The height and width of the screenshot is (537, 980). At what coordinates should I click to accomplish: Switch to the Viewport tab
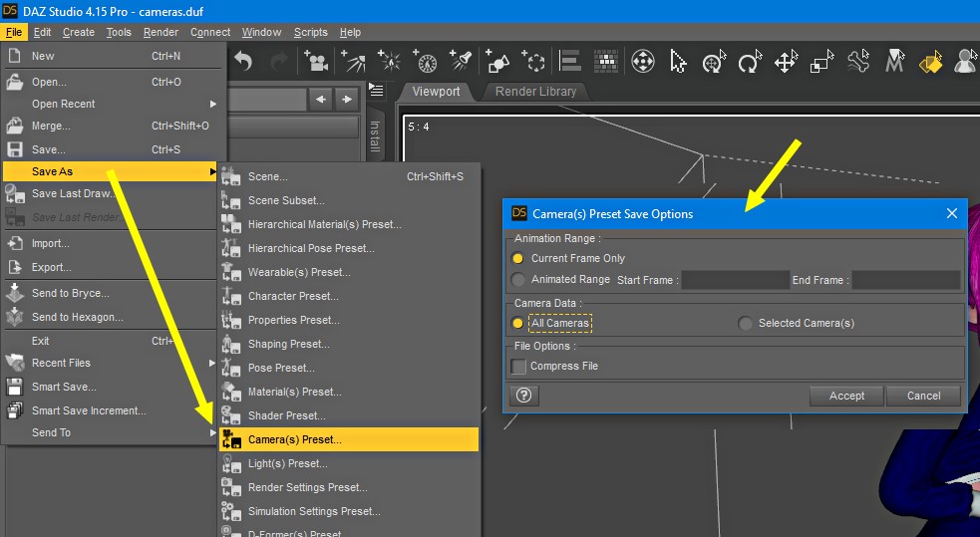pyautogui.click(x=437, y=92)
